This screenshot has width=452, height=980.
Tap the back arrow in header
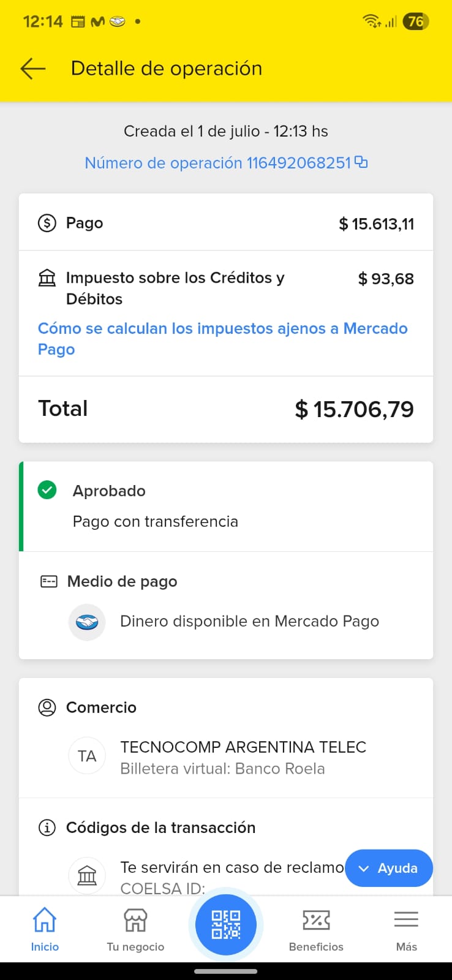click(33, 69)
